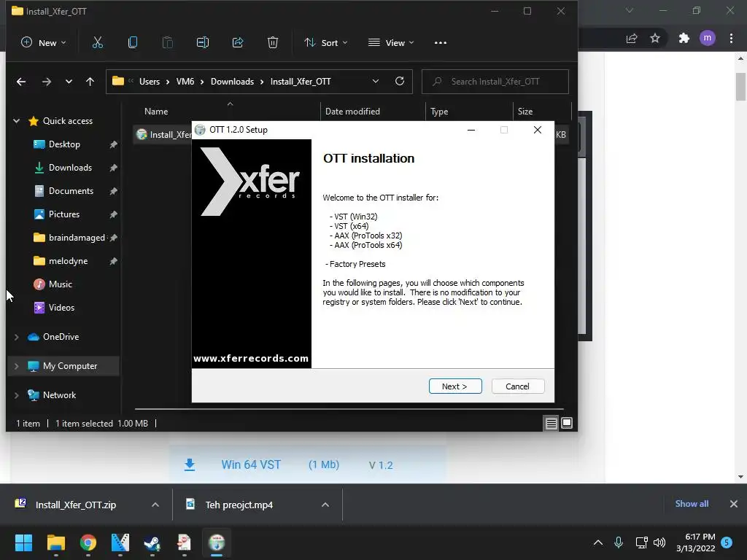Expand the address bar history dropdown
The width and height of the screenshot is (747, 560).
376,81
